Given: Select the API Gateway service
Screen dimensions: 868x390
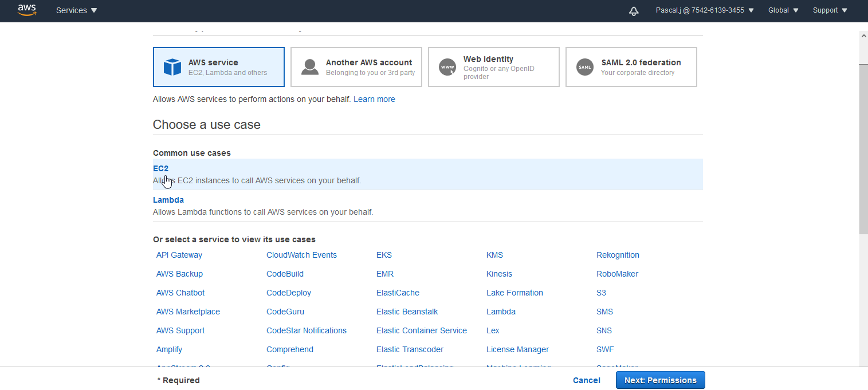Looking at the screenshot, I should point(179,255).
